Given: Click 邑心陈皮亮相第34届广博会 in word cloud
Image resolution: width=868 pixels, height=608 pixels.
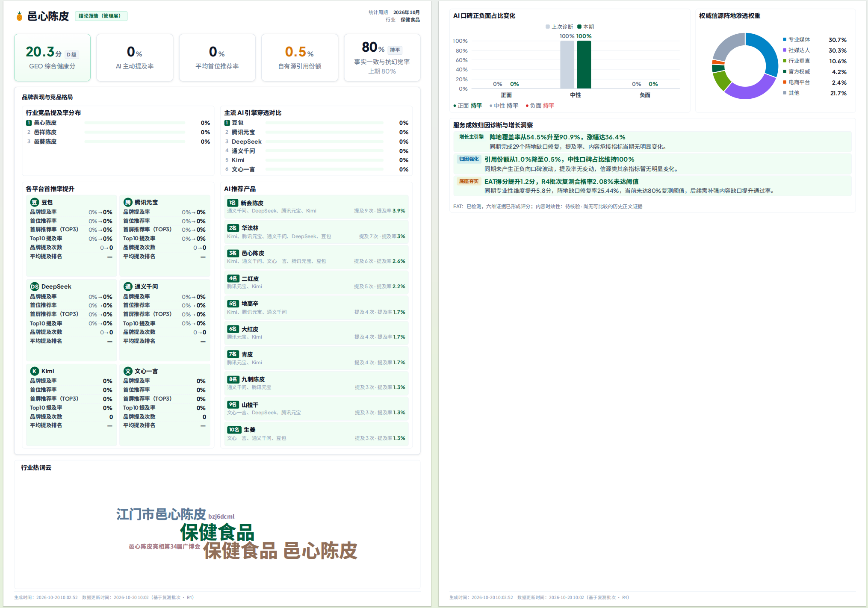Looking at the screenshot, I should 165,546.
